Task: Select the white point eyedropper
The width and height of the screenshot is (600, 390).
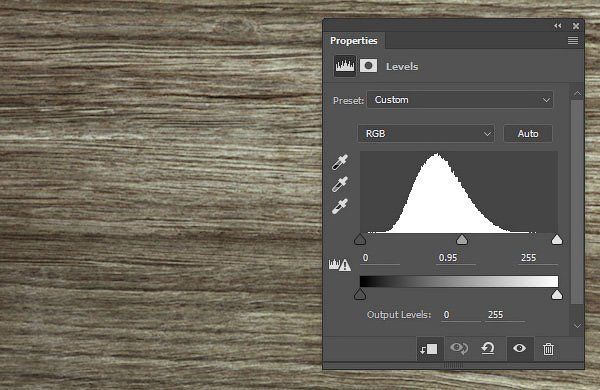Action: (340, 206)
